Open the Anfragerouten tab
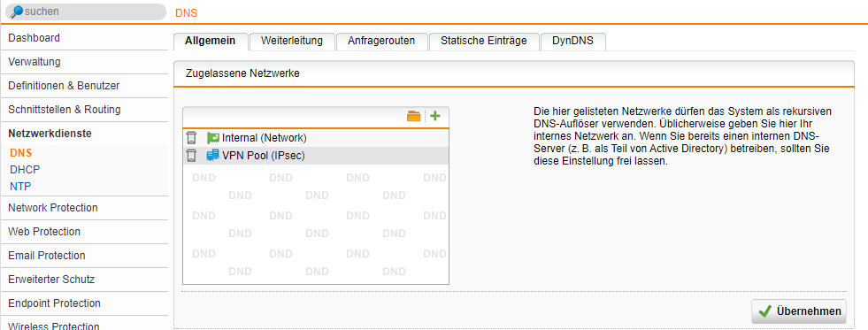868x330 pixels. click(381, 41)
